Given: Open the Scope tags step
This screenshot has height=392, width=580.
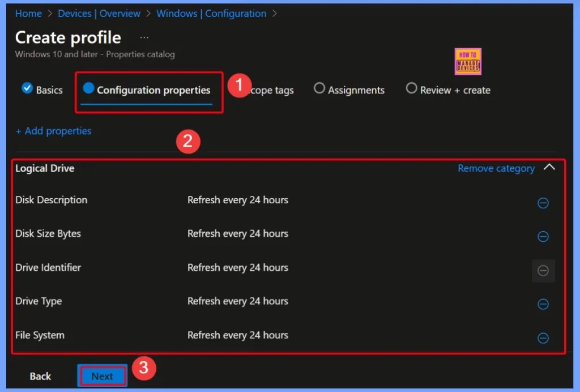Looking at the screenshot, I should (272, 90).
